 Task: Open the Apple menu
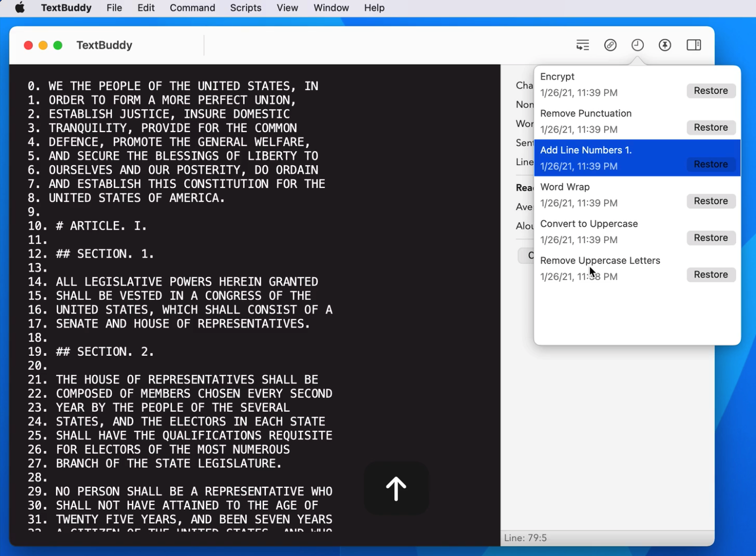(19, 8)
